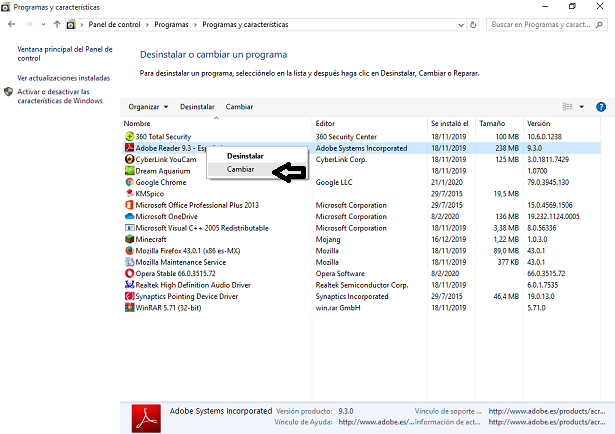Refresh the address bar location
The height and width of the screenshot is (434, 615).
coord(473,25)
